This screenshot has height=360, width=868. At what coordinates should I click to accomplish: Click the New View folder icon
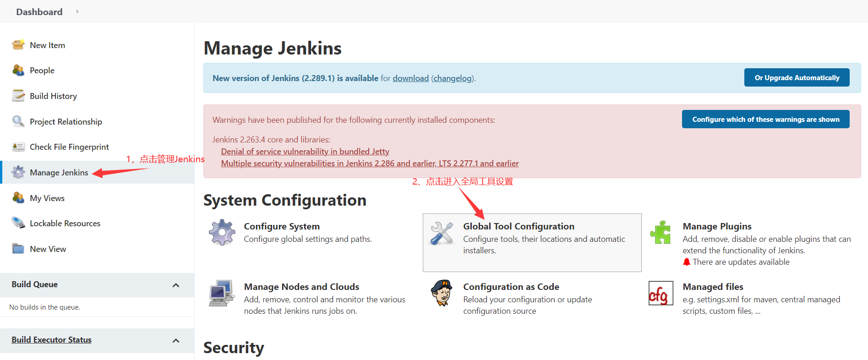click(18, 249)
